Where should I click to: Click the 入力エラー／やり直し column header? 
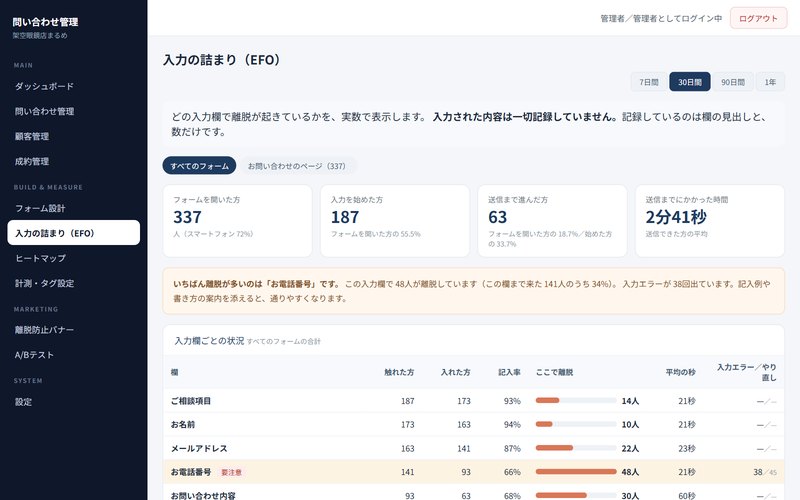tap(746, 372)
